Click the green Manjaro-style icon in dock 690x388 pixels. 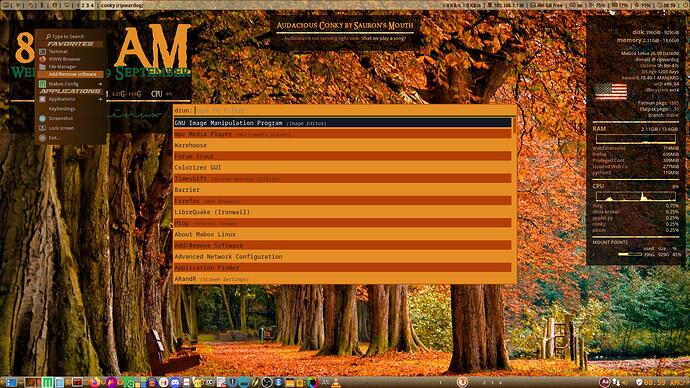[x=48, y=382]
